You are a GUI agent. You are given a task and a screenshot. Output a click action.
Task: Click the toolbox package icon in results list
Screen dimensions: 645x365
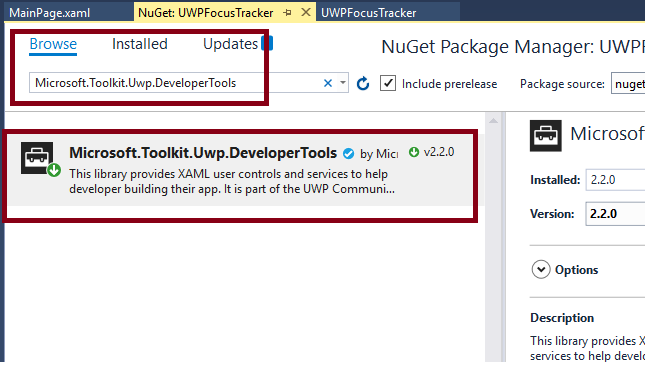pos(37,158)
